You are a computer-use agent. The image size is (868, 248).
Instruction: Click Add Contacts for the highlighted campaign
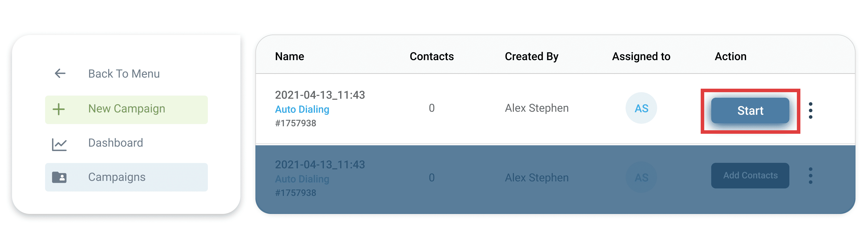click(750, 175)
